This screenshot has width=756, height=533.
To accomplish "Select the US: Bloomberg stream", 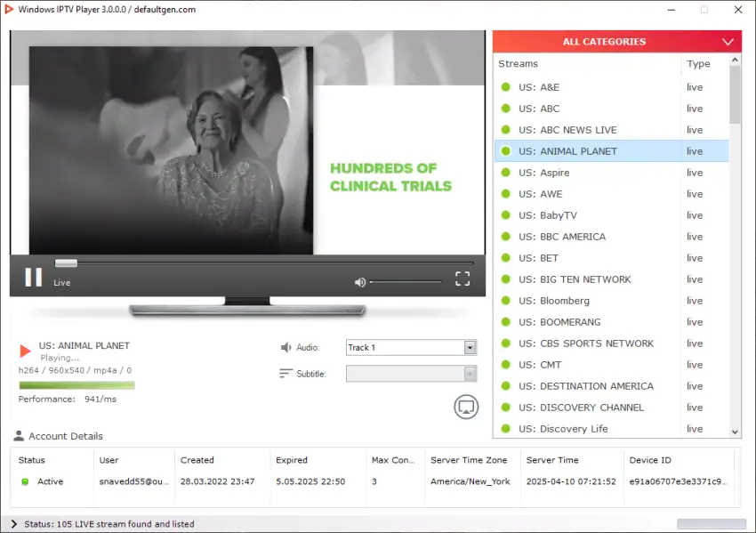I will [x=611, y=301].
